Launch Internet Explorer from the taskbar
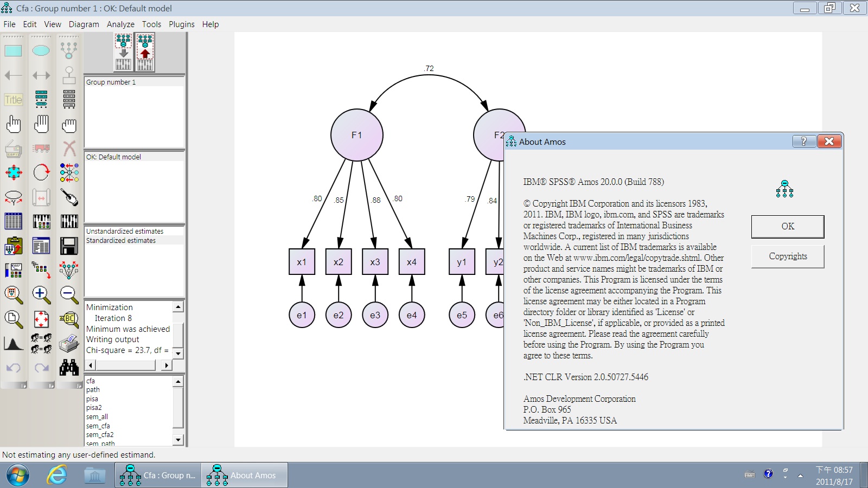This screenshot has height=488, width=868. 56,476
